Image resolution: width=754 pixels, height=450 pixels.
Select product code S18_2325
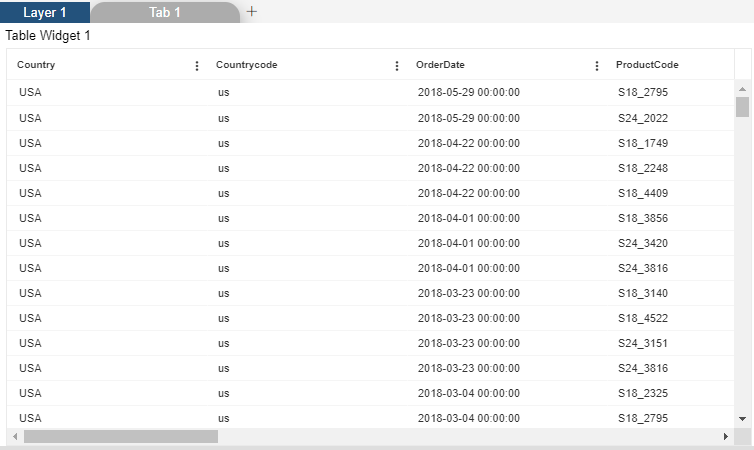(643, 393)
